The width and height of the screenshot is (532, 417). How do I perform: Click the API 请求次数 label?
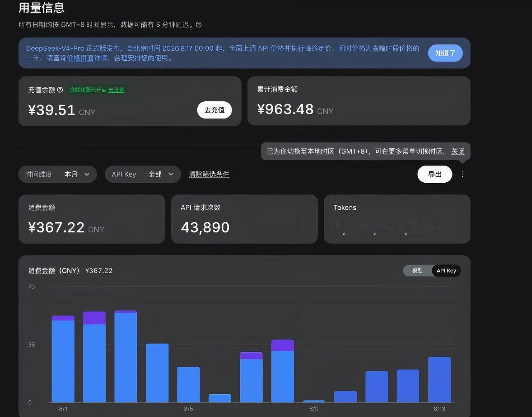200,208
